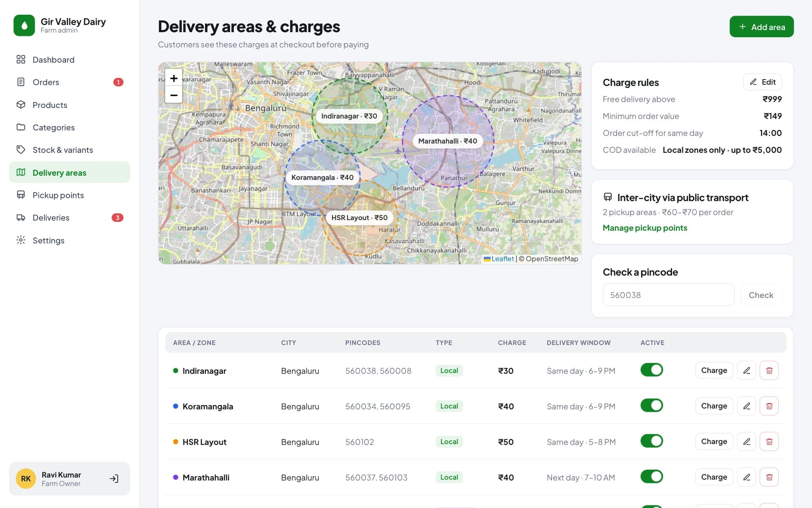812x508 pixels.
Task: Edit the Indiranagar row with pencil icon
Action: click(x=746, y=370)
